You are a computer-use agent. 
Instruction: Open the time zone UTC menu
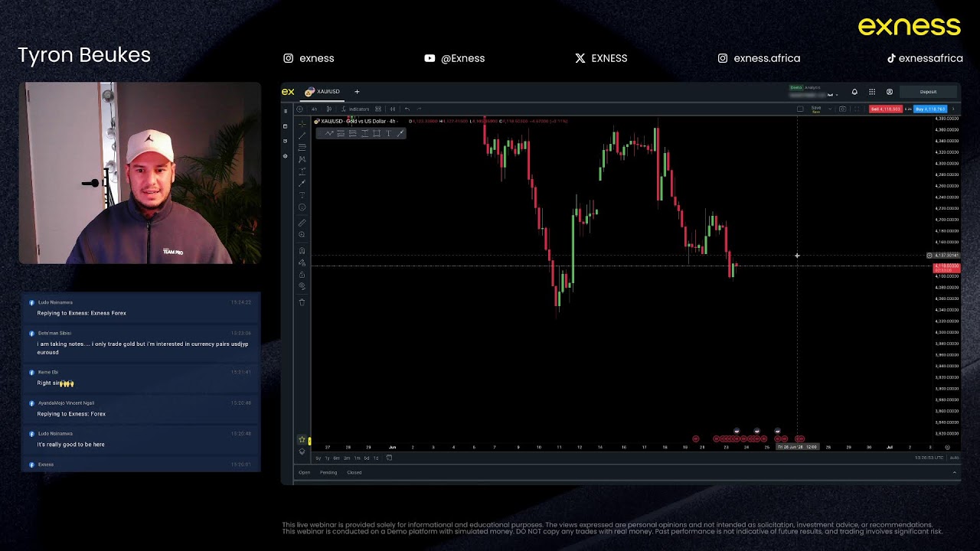[929, 458]
